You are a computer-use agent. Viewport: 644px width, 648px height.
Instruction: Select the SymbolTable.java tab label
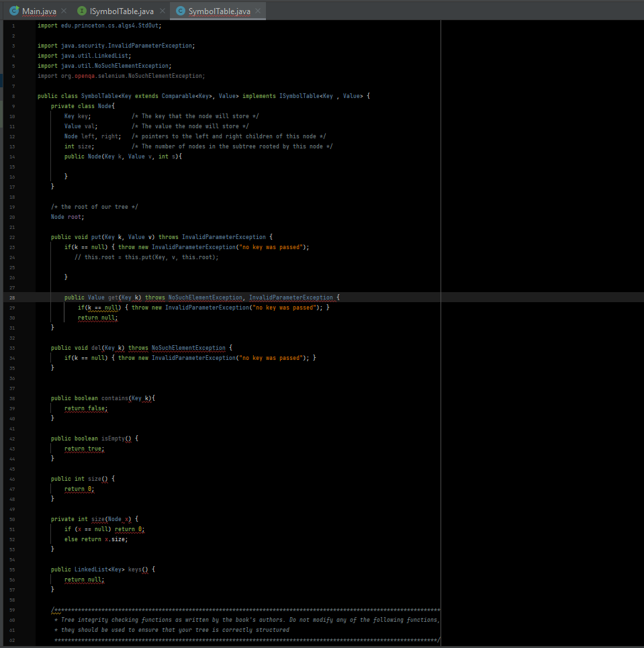[219, 11]
